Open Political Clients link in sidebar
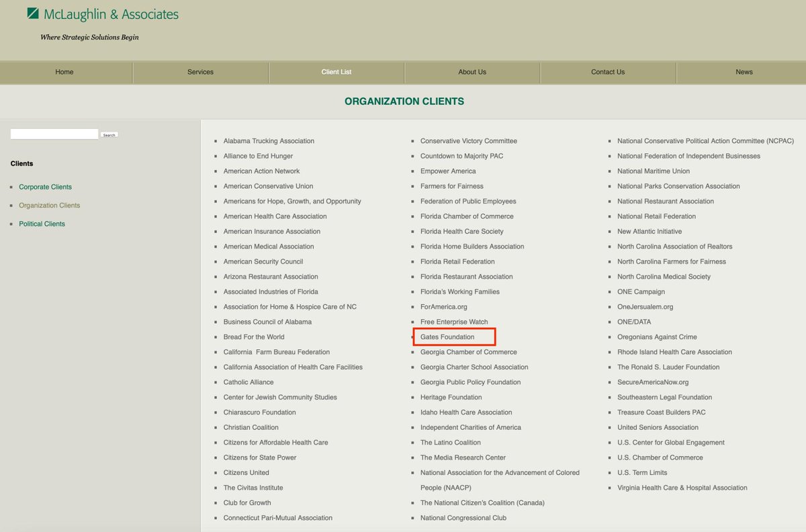Image resolution: width=806 pixels, height=532 pixels. (x=42, y=224)
